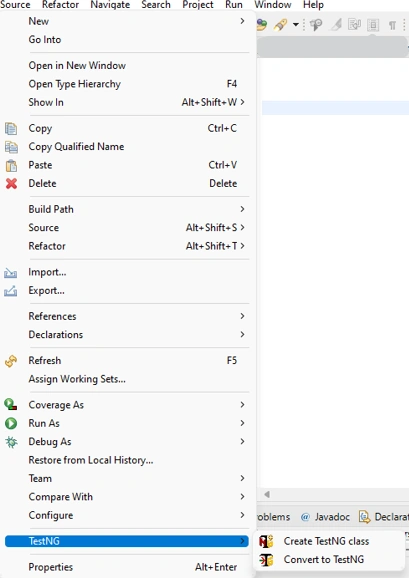
Task: Click the green Run As play icon
Action: tap(11, 423)
